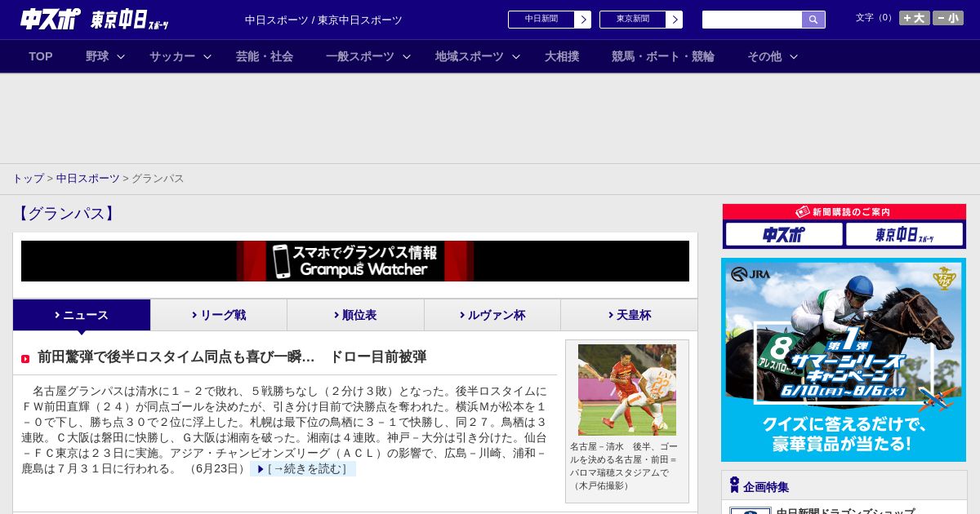Click the search magnifier button
980x514 pixels.
[813, 20]
